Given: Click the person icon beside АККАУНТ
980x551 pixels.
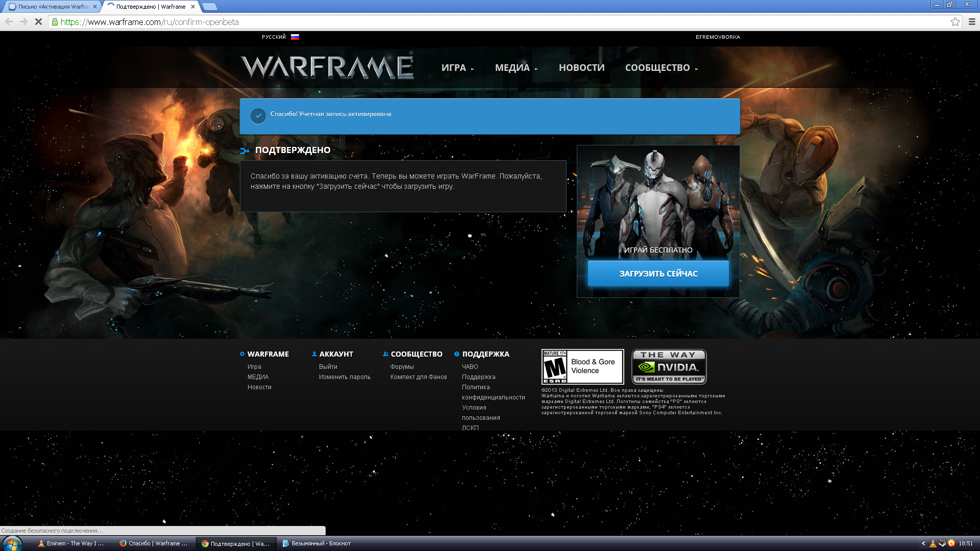Looking at the screenshot, I should point(314,354).
